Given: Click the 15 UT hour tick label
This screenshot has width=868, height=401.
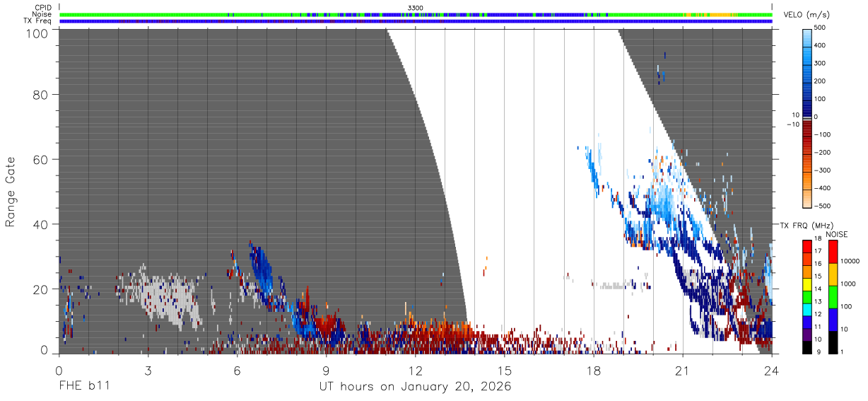Looking at the screenshot, I should (x=504, y=371).
